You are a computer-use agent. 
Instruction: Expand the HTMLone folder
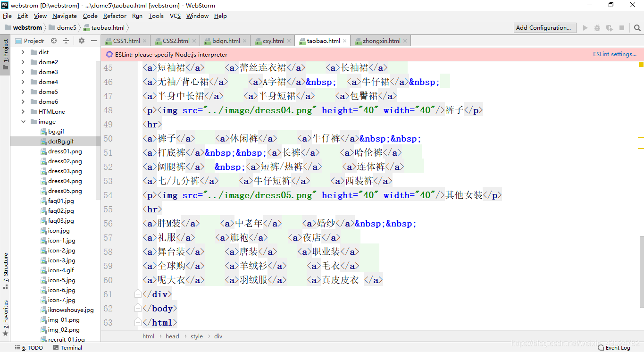tap(23, 112)
